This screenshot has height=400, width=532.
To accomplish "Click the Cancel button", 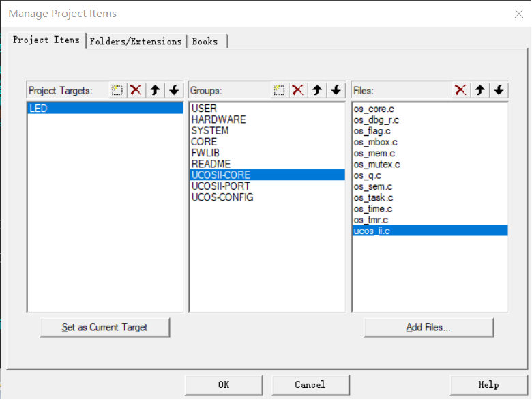I will click(x=310, y=385).
